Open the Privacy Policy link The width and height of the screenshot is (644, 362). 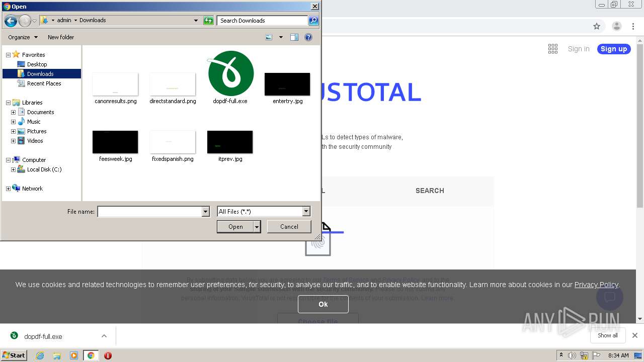596,285
